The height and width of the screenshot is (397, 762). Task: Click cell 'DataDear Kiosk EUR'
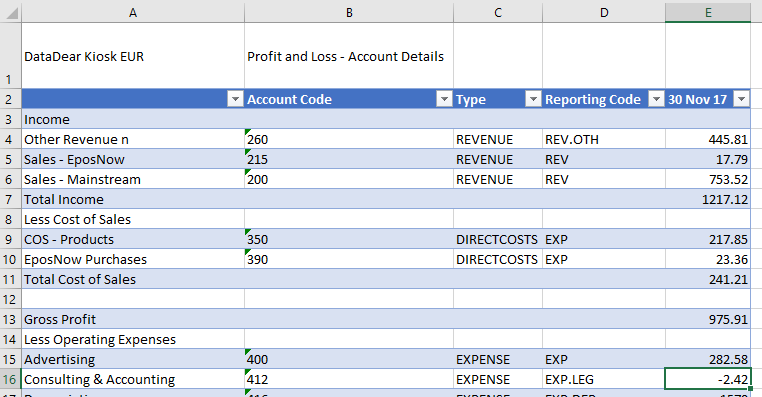tap(133, 55)
